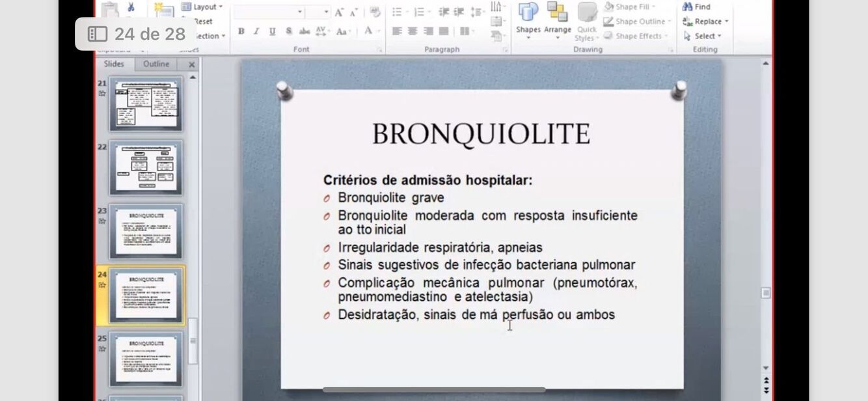Open Paragraph dialog launcher arrow

pyautogui.click(x=505, y=49)
